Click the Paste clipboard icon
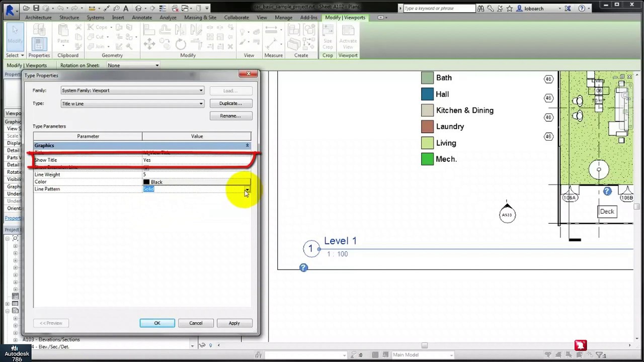This screenshot has height=362, width=644. coord(63,34)
